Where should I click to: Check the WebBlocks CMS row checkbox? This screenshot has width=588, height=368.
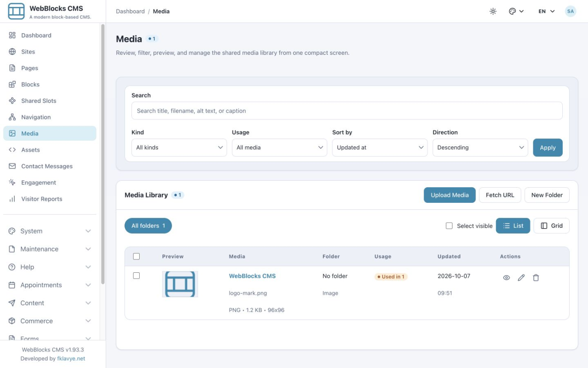tap(136, 276)
